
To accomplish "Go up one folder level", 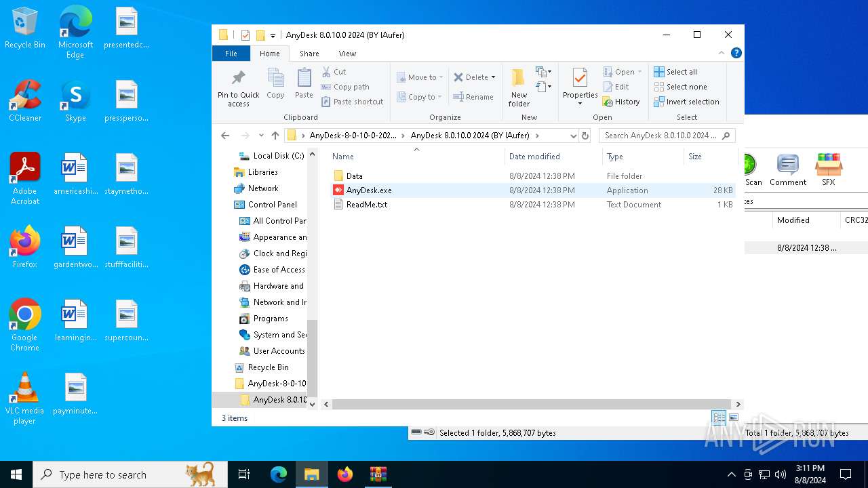I will (x=275, y=136).
